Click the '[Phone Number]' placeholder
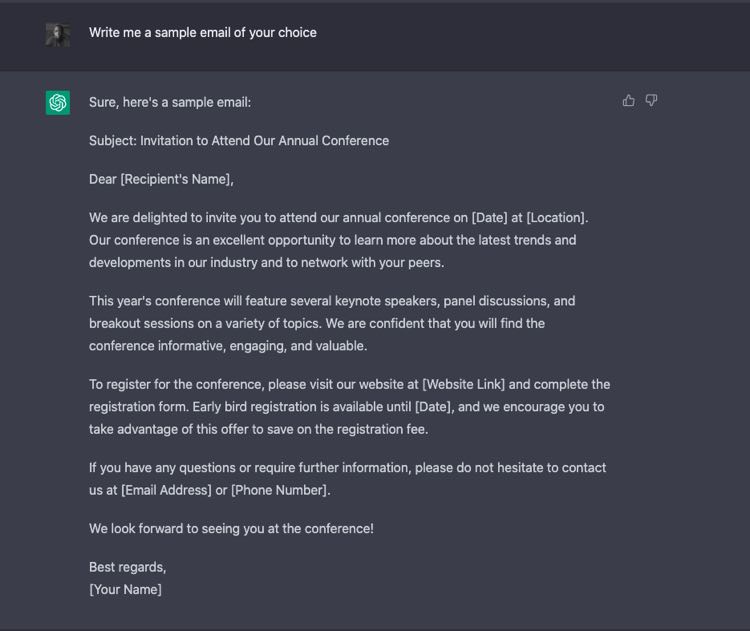Viewport: 750px width, 631px height. click(x=279, y=490)
